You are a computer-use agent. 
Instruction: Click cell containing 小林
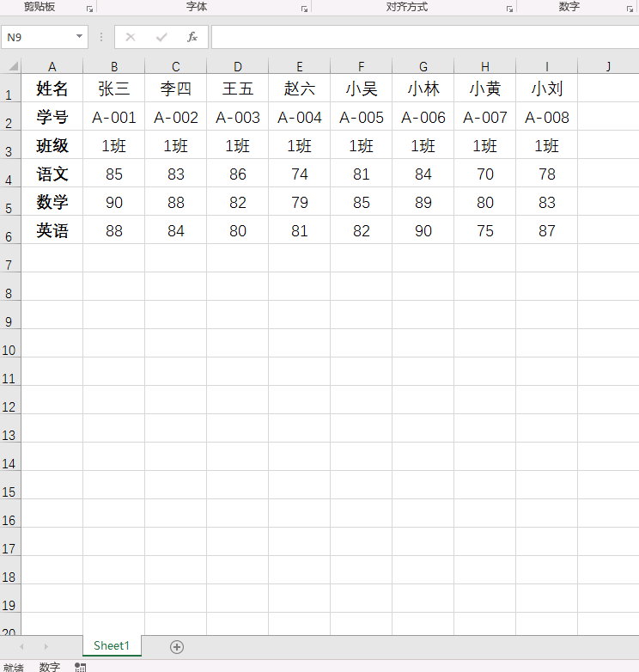[423, 89]
